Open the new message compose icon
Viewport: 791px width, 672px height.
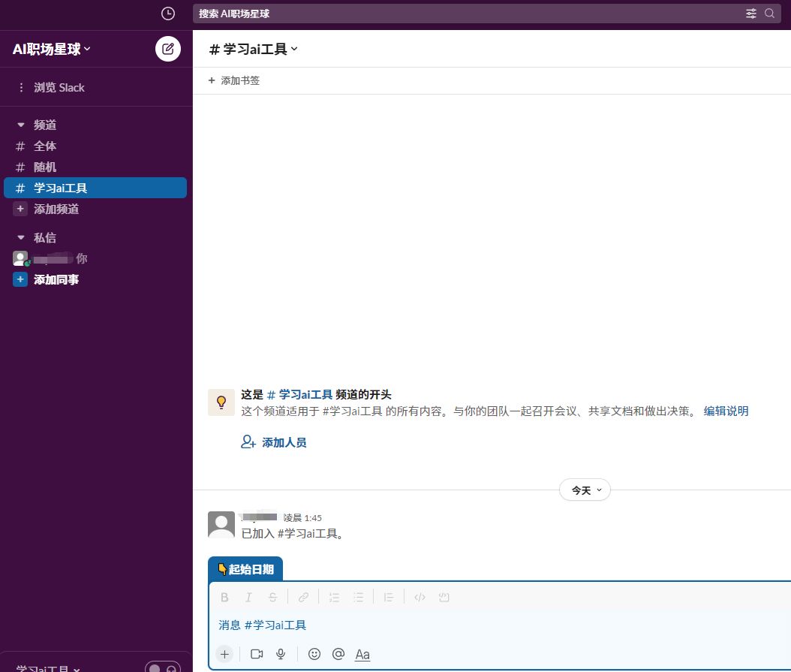pyautogui.click(x=167, y=48)
